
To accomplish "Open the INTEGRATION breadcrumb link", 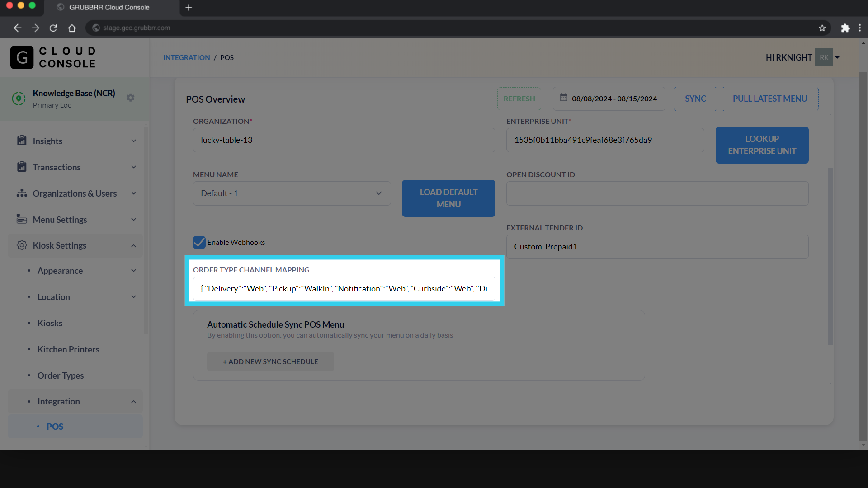I will (x=186, y=57).
